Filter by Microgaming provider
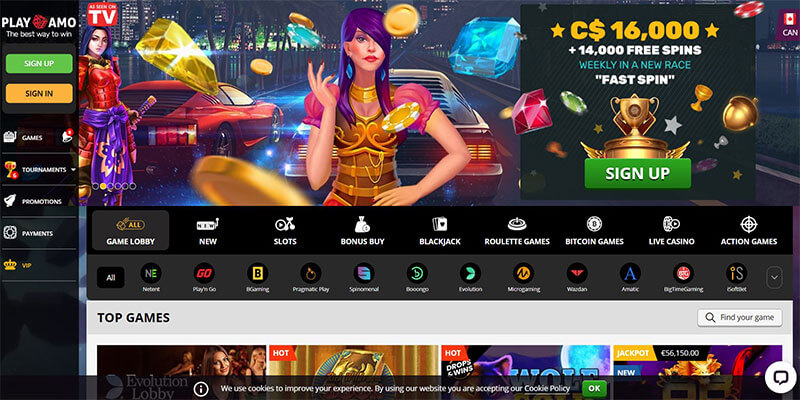 coord(523,278)
